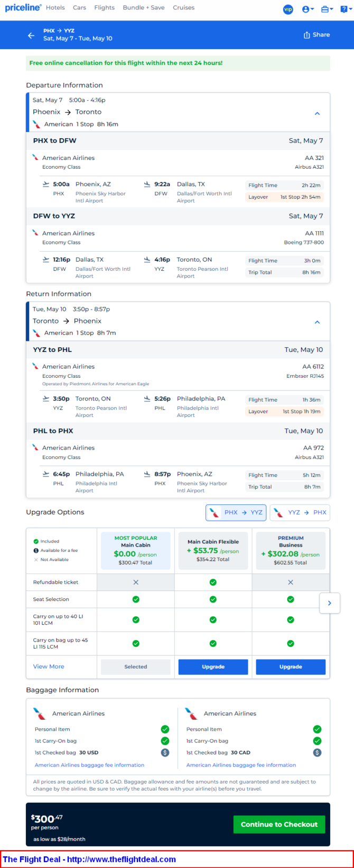This screenshot has height=868, width=354.
Task: Collapse the Toronto to Phoenix return details
Action: [x=317, y=322]
